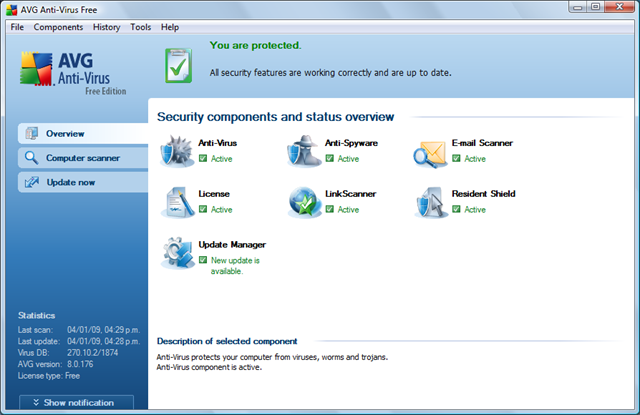Image resolution: width=640 pixels, height=415 pixels.
Task: Click the Update now sidebar icon
Action: tap(32, 182)
